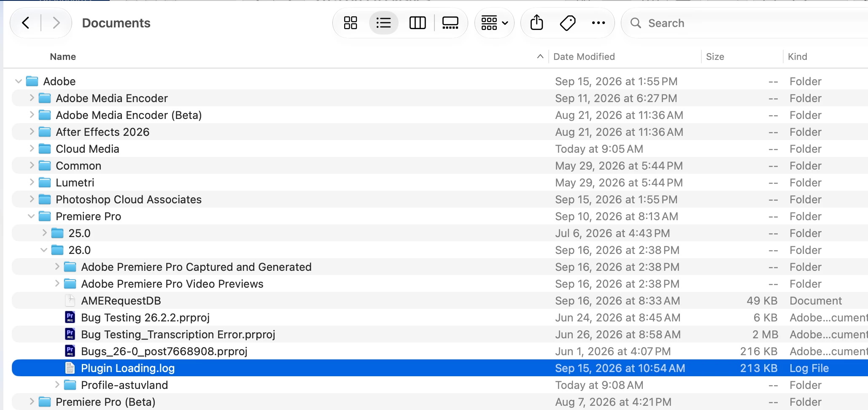Open the Group By dropdown

494,23
